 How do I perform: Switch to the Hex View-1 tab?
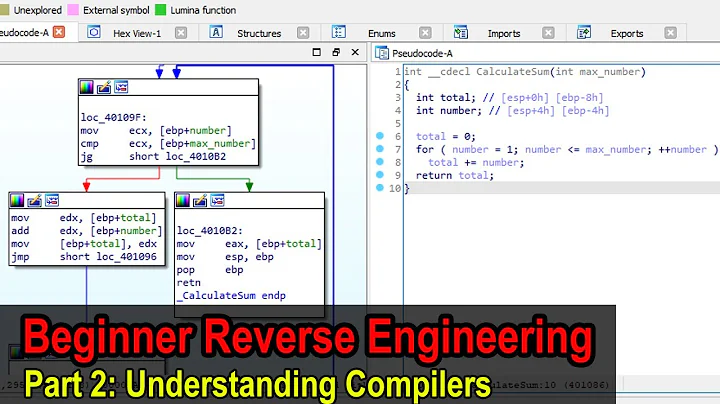137,33
